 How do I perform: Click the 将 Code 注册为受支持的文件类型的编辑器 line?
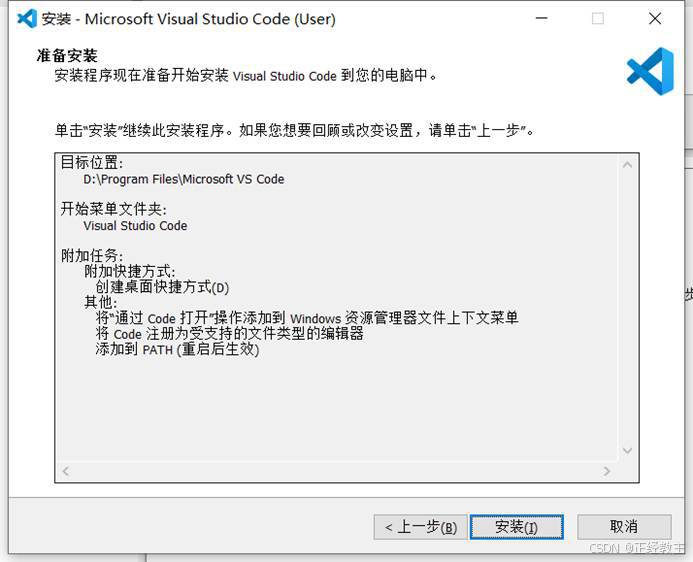click(230, 334)
